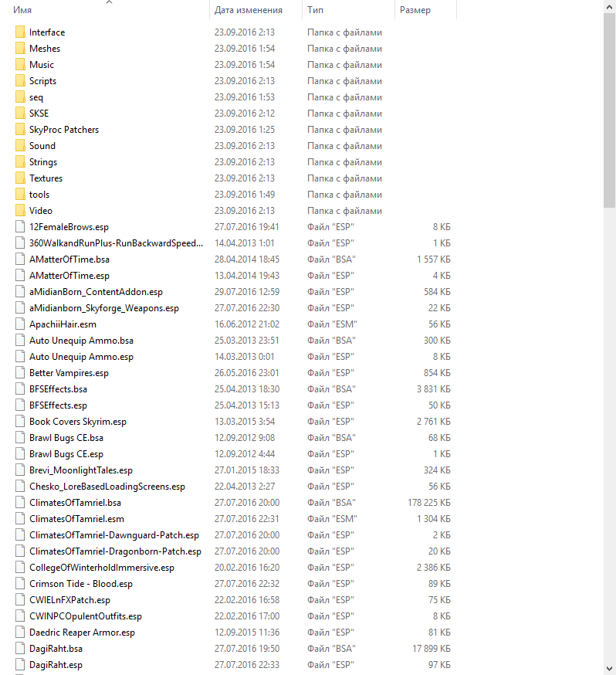Select the seq folder name
Screen dimensions: 616x675
point(36,97)
